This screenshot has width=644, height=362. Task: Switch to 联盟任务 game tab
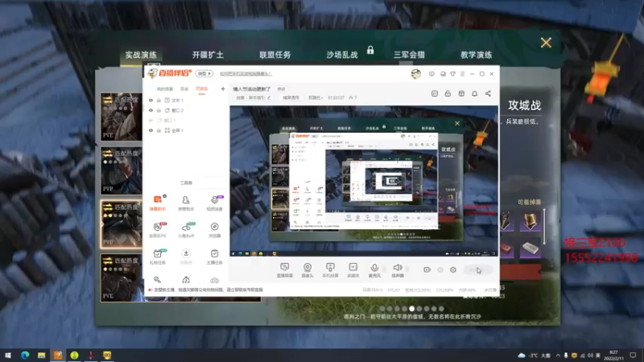click(275, 55)
